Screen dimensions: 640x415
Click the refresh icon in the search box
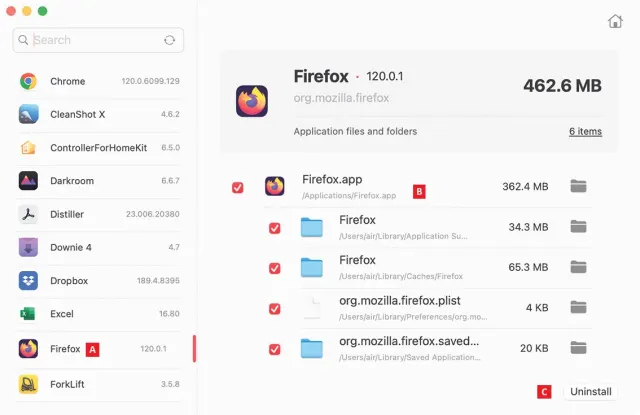pyautogui.click(x=169, y=40)
